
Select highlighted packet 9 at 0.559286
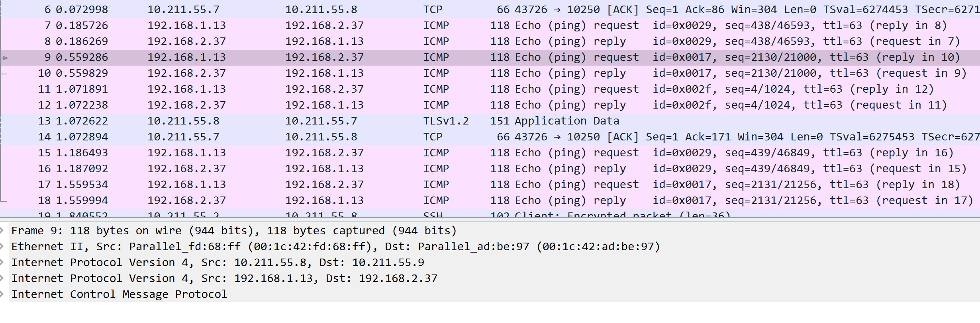[x=490, y=57]
